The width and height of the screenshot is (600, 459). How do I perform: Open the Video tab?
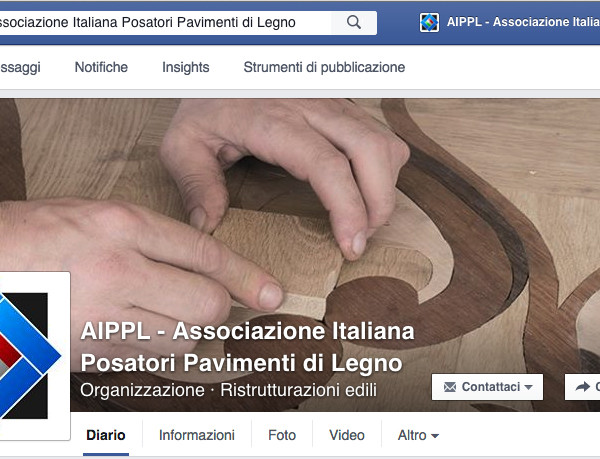(347, 435)
